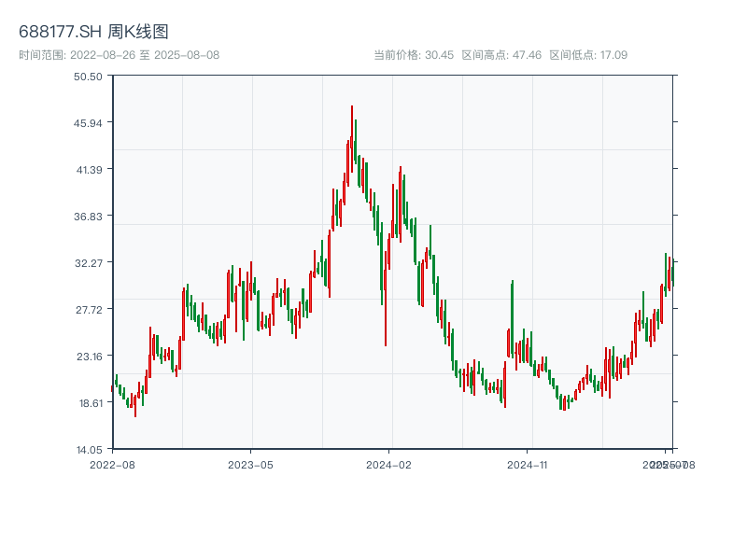Screen dimensions: 747x560
Task: Click the y-axis value 32.27
Action: coord(89,263)
